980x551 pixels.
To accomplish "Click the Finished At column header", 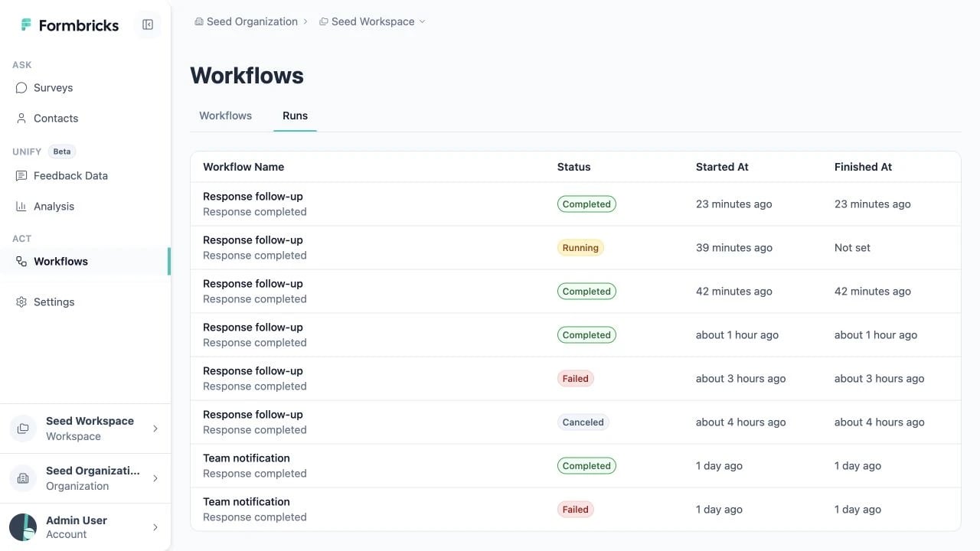I will pyautogui.click(x=863, y=167).
